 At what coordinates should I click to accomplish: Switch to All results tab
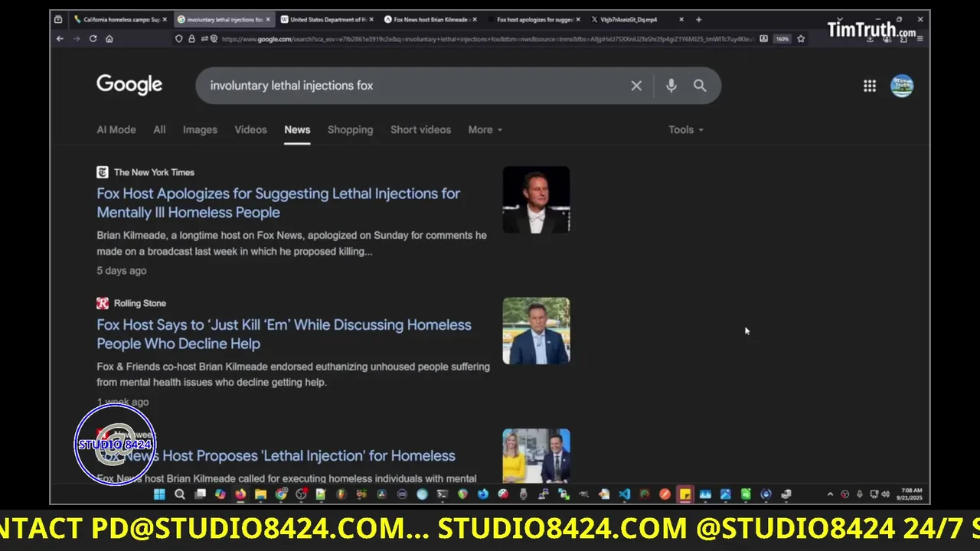[x=159, y=129]
